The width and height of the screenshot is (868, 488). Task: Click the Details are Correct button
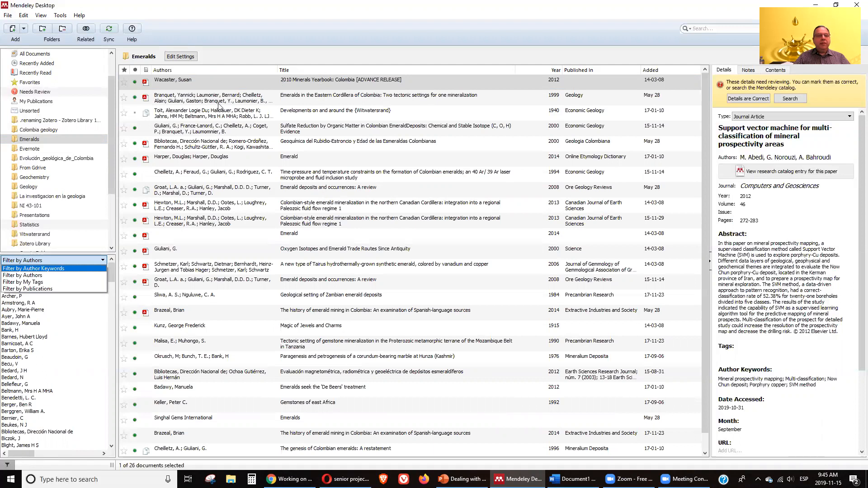pos(748,99)
